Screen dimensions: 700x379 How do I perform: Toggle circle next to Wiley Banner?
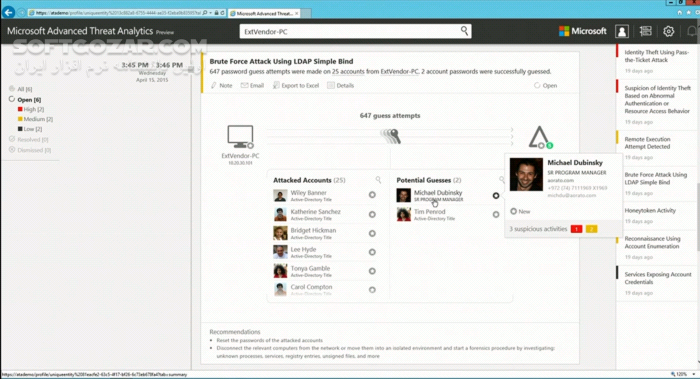[x=372, y=195]
